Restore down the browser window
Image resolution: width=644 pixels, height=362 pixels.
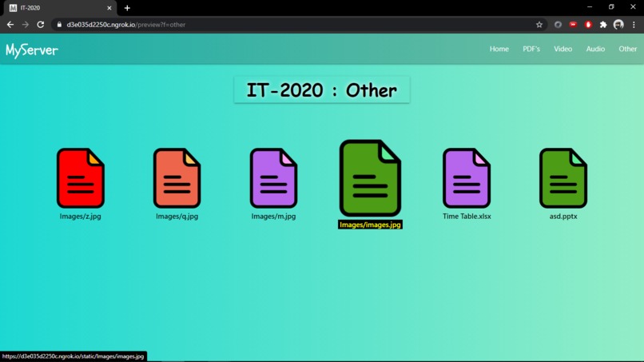click(x=611, y=7)
